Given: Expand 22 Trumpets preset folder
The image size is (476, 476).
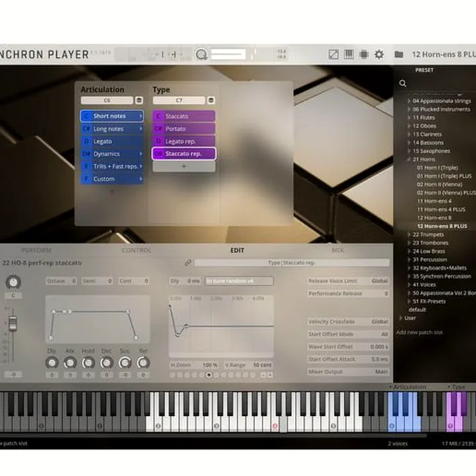Looking at the screenshot, I should [x=409, y=235].
